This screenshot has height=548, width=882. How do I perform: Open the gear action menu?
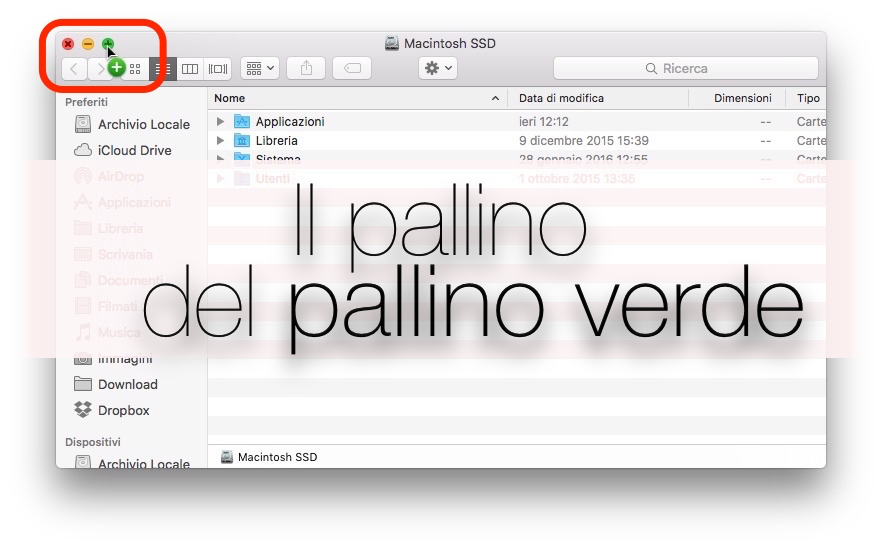point(438,69)
